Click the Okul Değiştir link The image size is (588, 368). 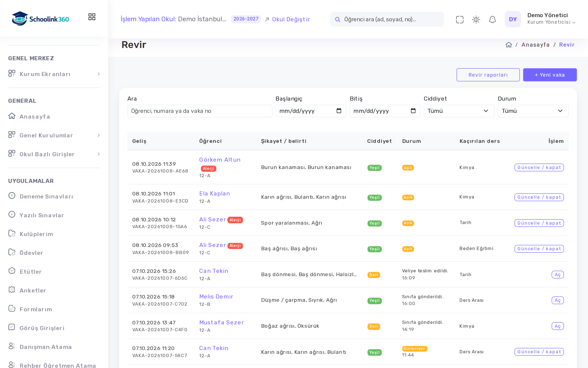pyautogui.click(x=287, y=19)
